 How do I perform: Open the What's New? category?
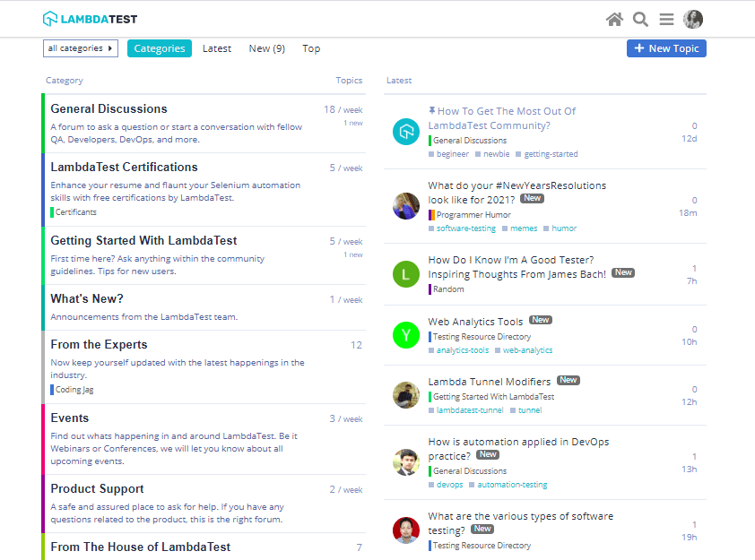[x=87, y=298]
